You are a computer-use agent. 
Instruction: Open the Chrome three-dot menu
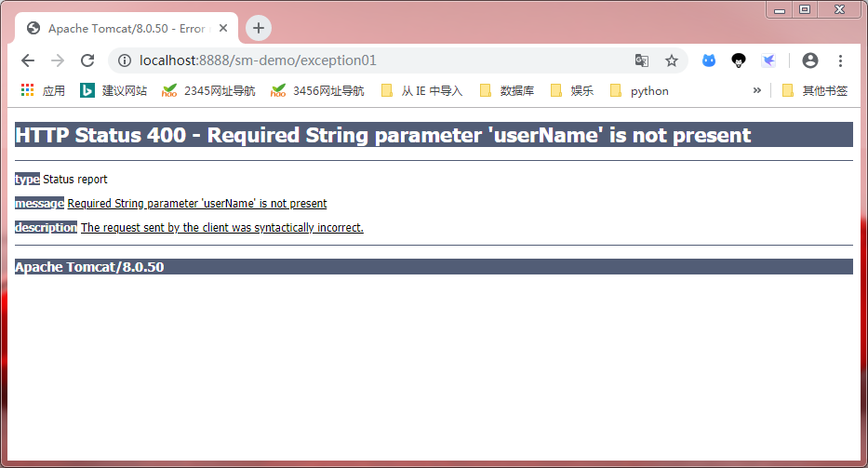[840, 60]
